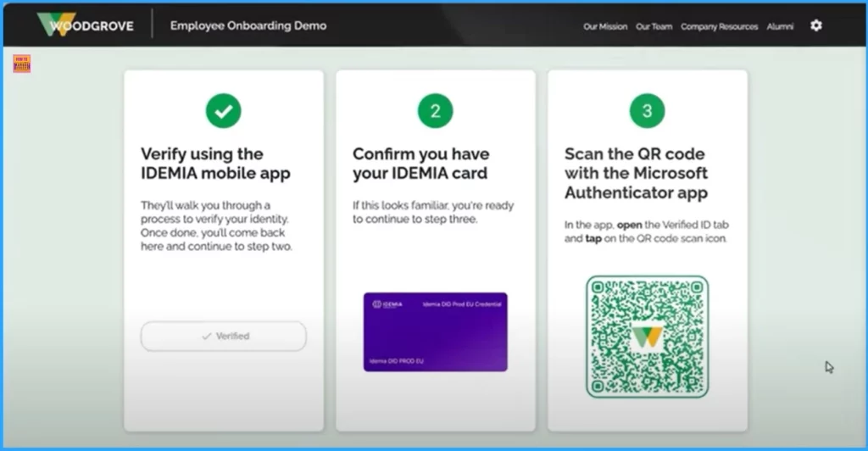
Task: Click the green QR code
Action: pyautogui.click(x=647, y=337)
